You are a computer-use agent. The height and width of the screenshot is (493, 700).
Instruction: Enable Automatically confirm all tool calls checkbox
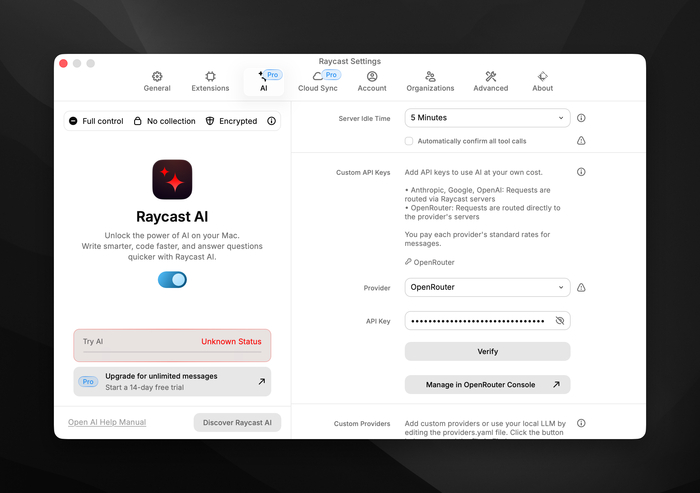[x=409, y=141]
